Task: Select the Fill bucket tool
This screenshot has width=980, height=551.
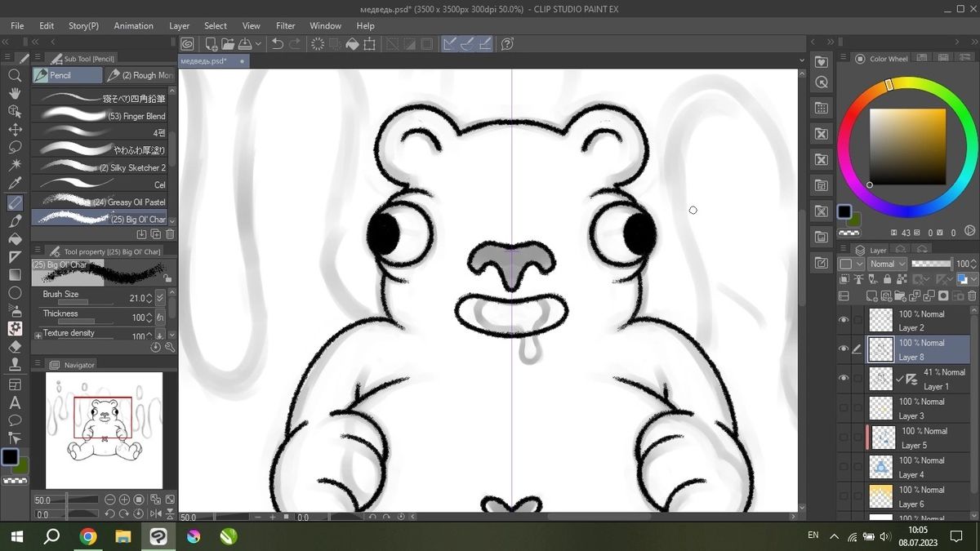Action: point(15,239)
